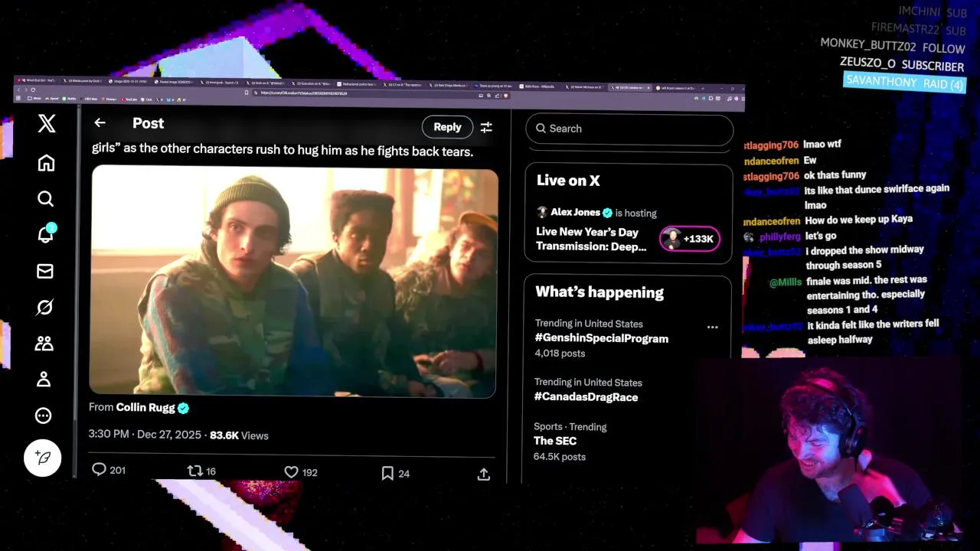Open The SEC sports trend
This screenshot has height=551, width=980.
tap(555, 441)
